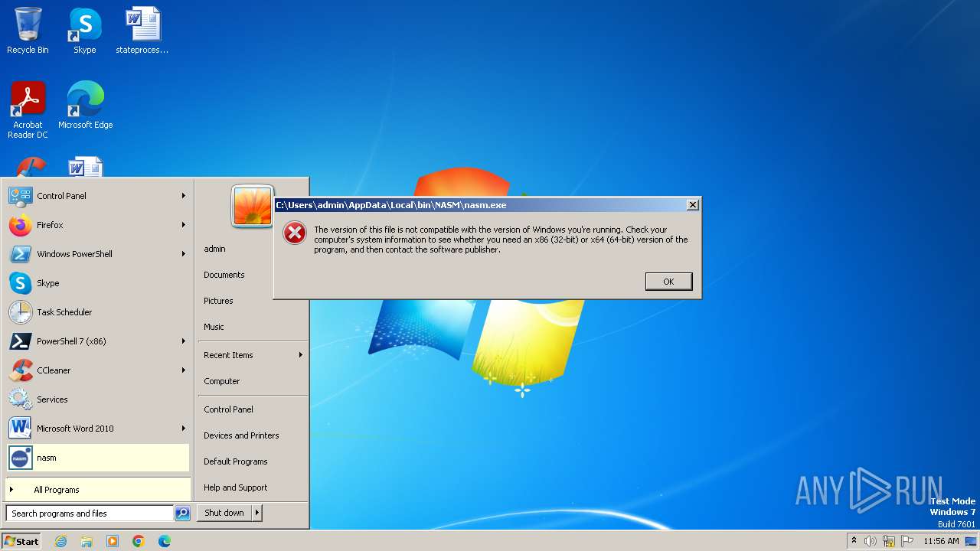Viewport: 980px width, 551px height.
Task: Click the nasm program icon
Action: point(20,458)
